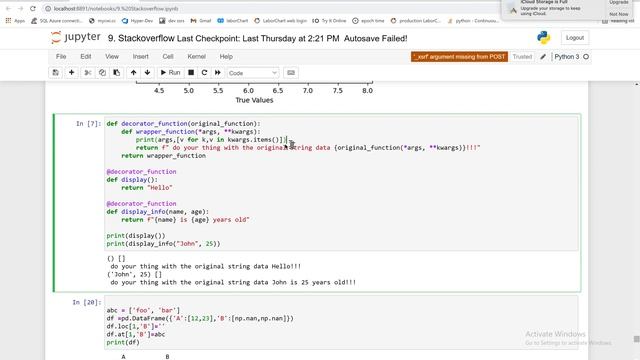Open the LaborChart web login bookmark

pos(280,20)
